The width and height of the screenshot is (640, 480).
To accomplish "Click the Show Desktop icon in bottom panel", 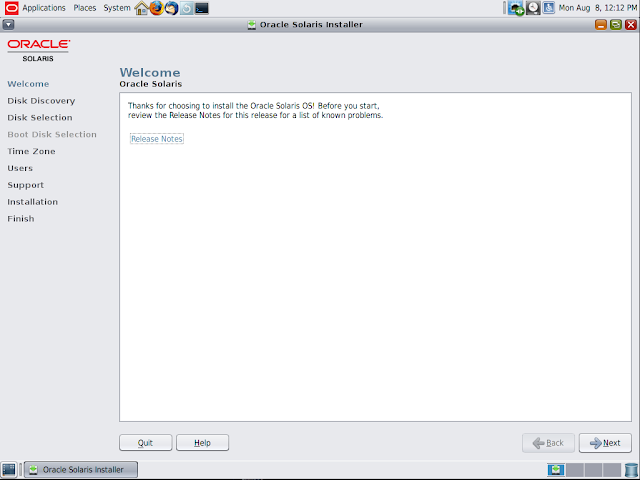I will click(x=9, y=470).
